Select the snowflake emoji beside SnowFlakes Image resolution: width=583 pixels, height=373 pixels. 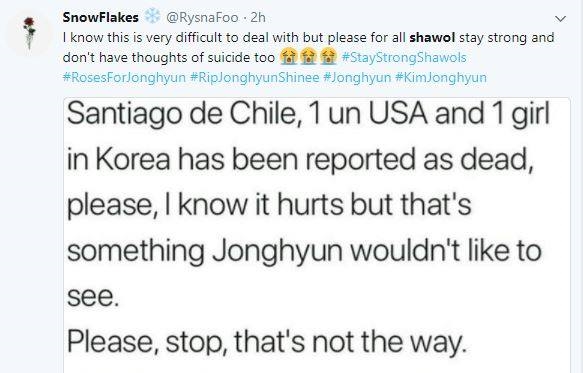[x=152, y=16]
